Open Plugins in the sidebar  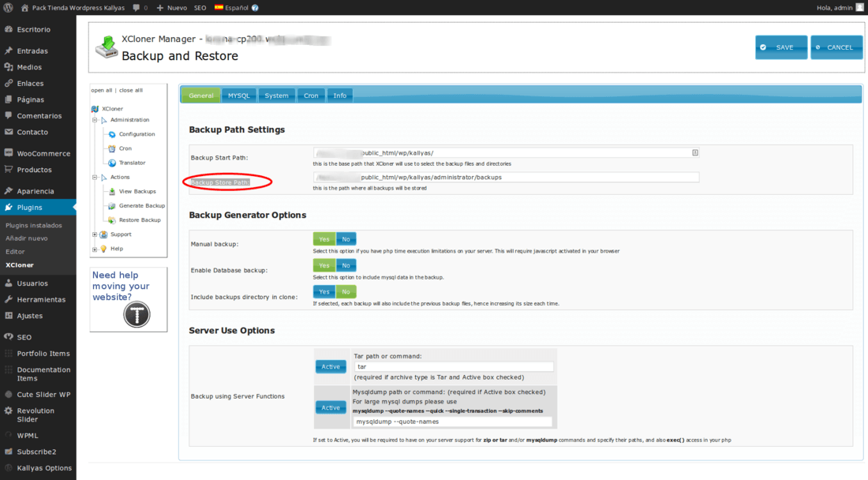pos(38,208)
